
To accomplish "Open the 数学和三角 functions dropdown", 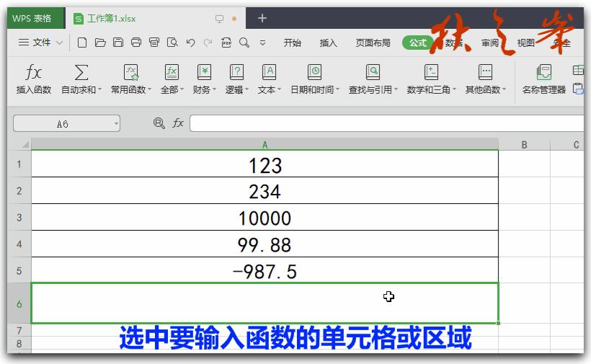I will pos(431,79).
